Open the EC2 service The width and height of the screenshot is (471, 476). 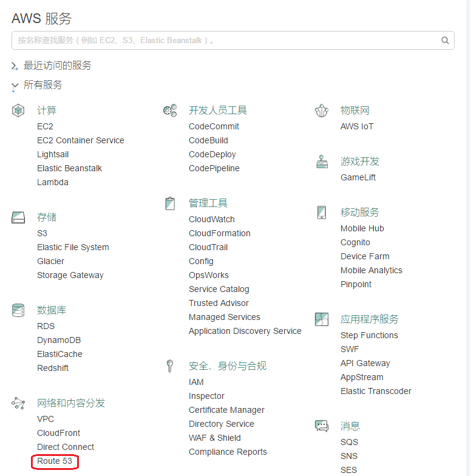click(x=45, y=126)
